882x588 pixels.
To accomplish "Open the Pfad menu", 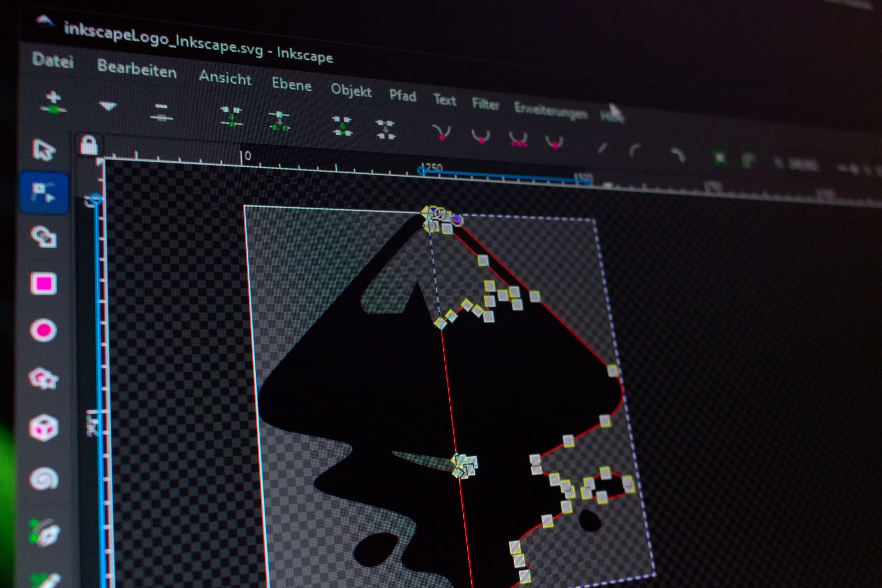I will pos(403,96).
